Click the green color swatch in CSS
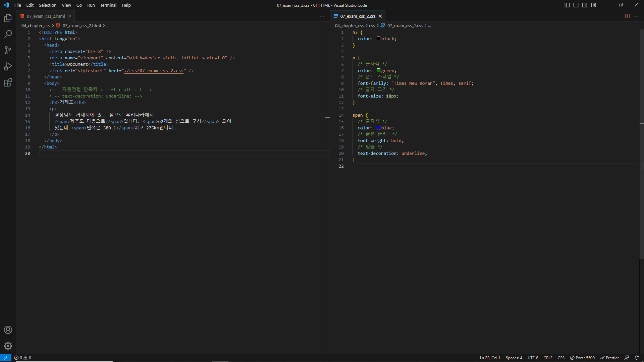Viewport: 644px width, 362px height. [378, 70]
